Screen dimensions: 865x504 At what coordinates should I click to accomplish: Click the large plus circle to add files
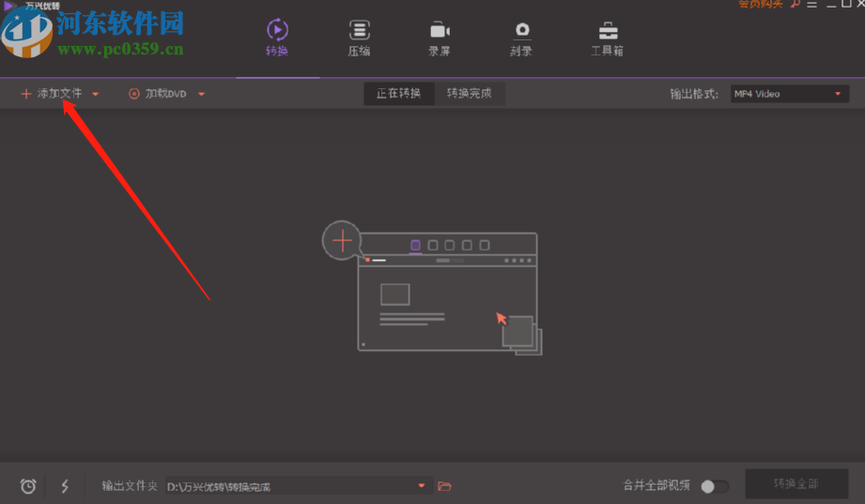point(342,240)
